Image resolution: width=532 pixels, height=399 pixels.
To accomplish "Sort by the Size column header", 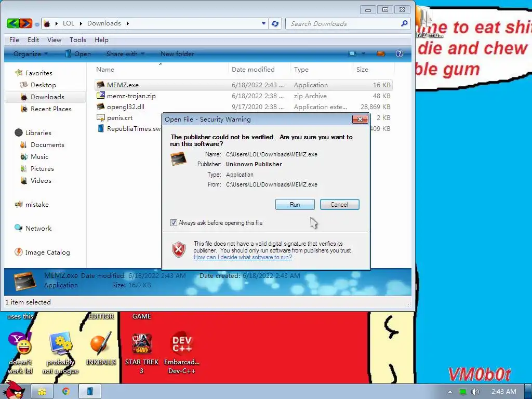I will [x=373, y=70].
